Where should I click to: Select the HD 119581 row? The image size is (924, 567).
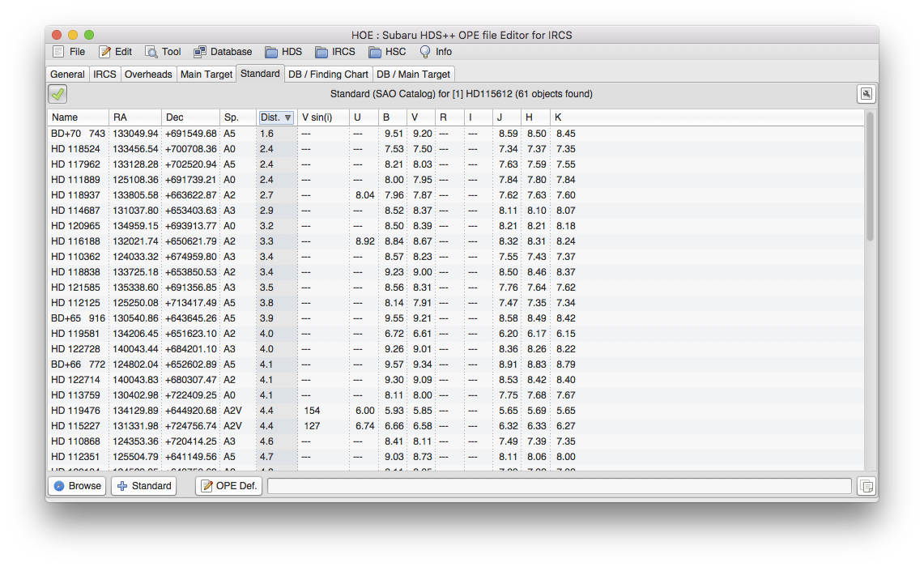455,334
